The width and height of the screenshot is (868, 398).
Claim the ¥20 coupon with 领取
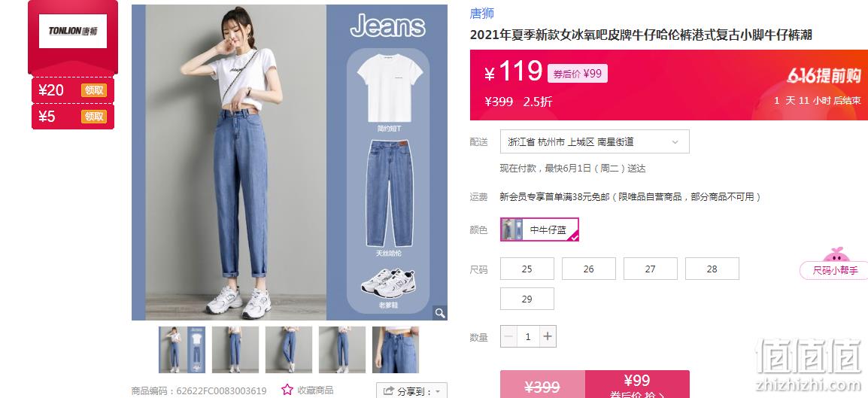pyautogui.click(x=93, y=90)
